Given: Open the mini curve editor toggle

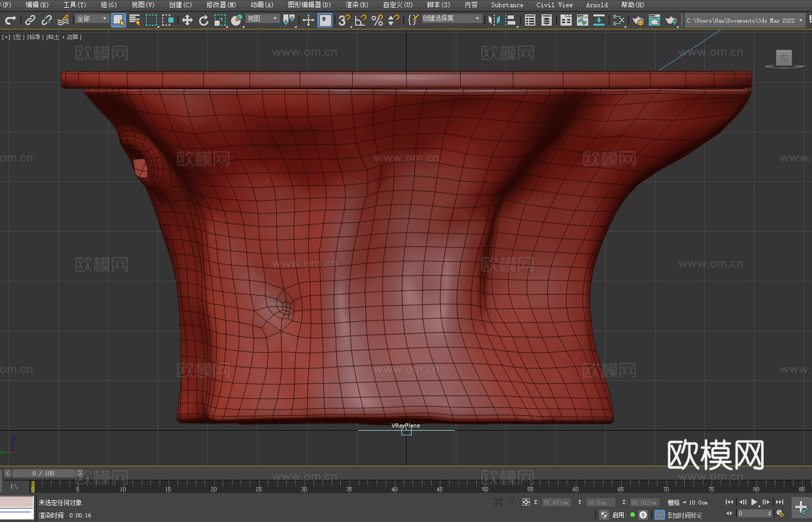Looking at the screenshot, I should click(x=14, y=486).
